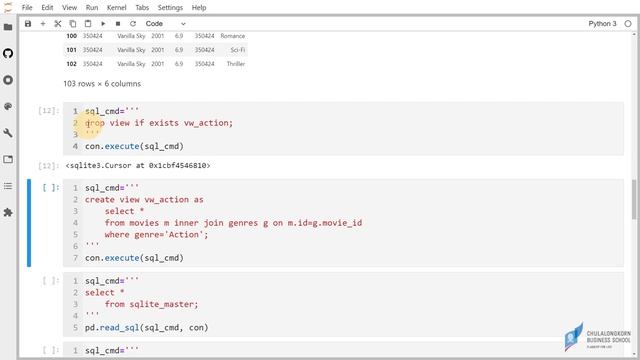This screenshot has height=360, width=640.
Task: Open the running kernels sidebar icon
Action: click(x=8, y=80)
